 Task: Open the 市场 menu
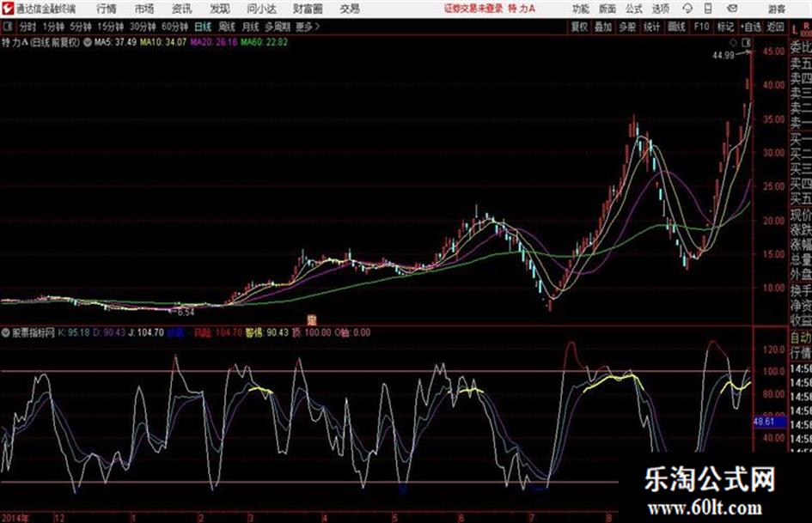coord(144,9)
